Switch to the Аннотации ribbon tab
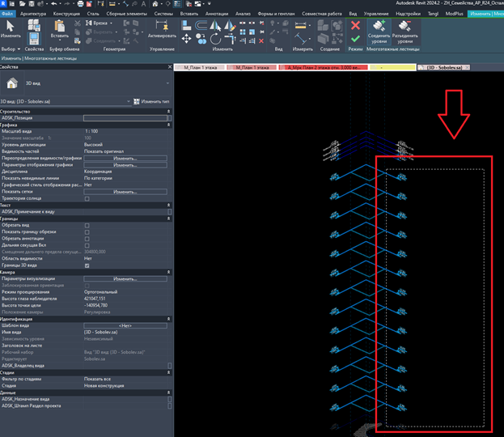504x437 pixels. click(x=217, y=14)
